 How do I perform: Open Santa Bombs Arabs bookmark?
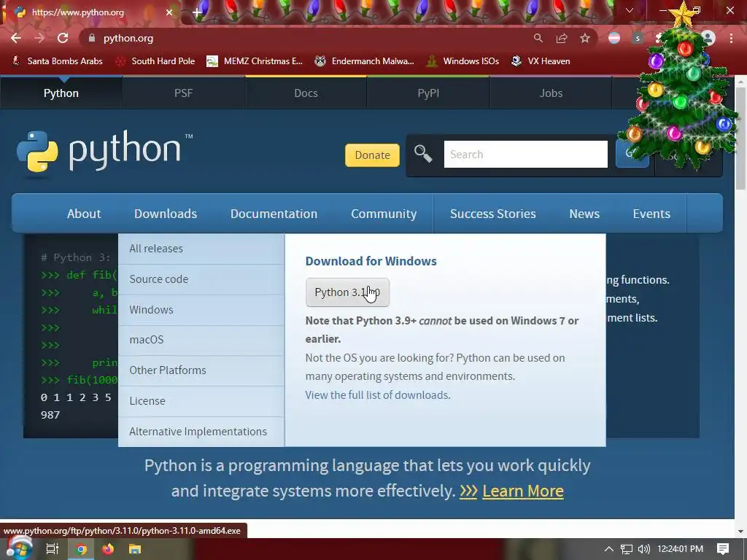click(x=57, y=61)
